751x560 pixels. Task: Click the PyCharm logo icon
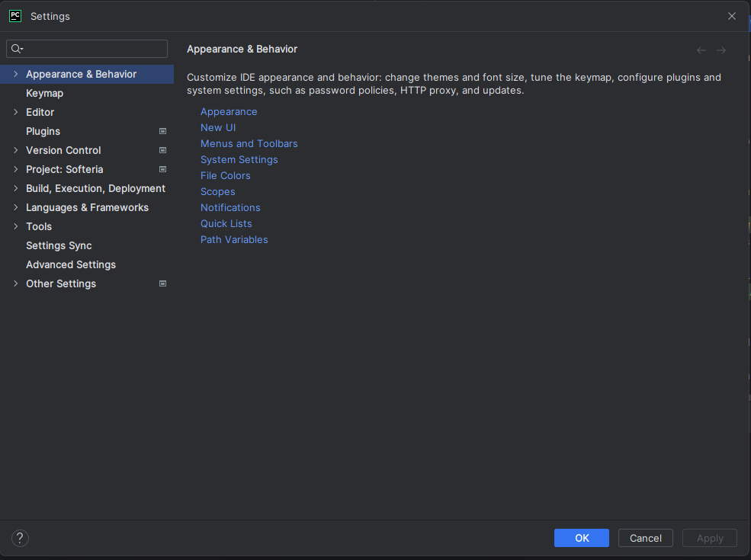pyautogui.click(x=15, y=15)
